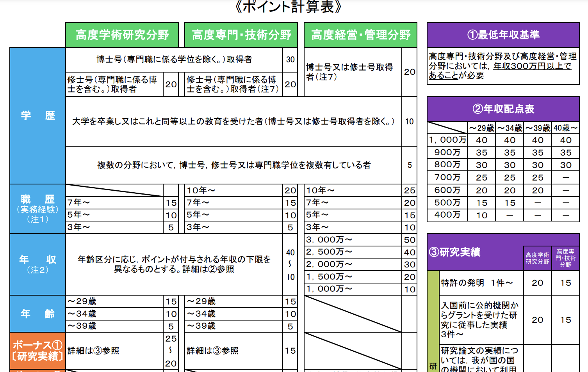
Task: Click the 大学を卒業し又はこれと同等以上の教育 row text
Action: (233, 122)
